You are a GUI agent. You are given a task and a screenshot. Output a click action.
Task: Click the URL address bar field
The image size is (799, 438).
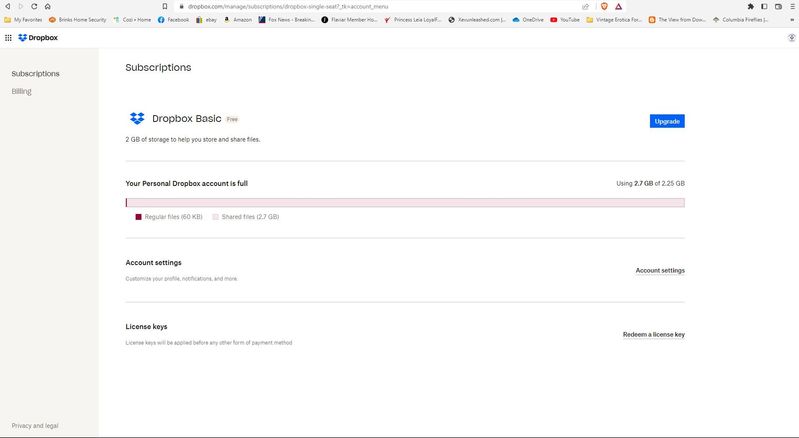(x=382, y=7)
